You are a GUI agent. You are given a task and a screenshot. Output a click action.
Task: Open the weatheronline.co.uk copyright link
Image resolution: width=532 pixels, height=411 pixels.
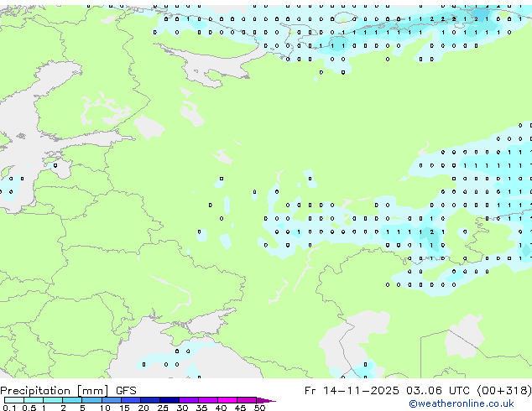tap(462, 403)
